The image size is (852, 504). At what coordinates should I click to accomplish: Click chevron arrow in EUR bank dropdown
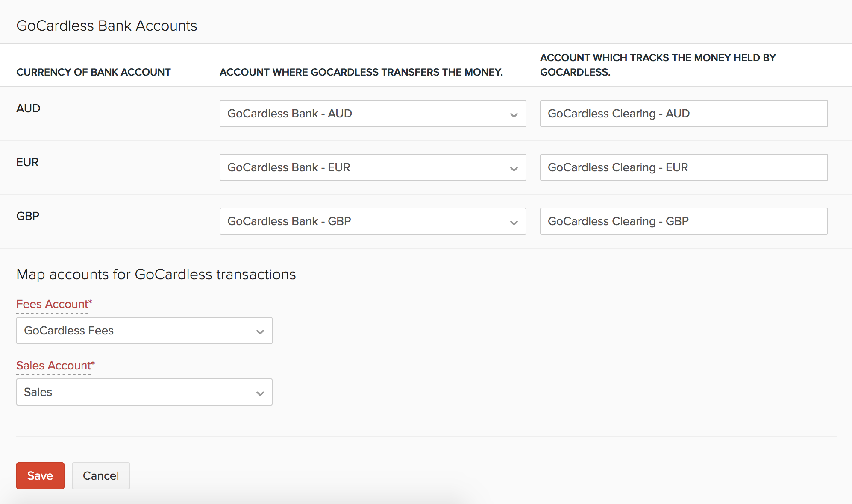tap(514, 169)
